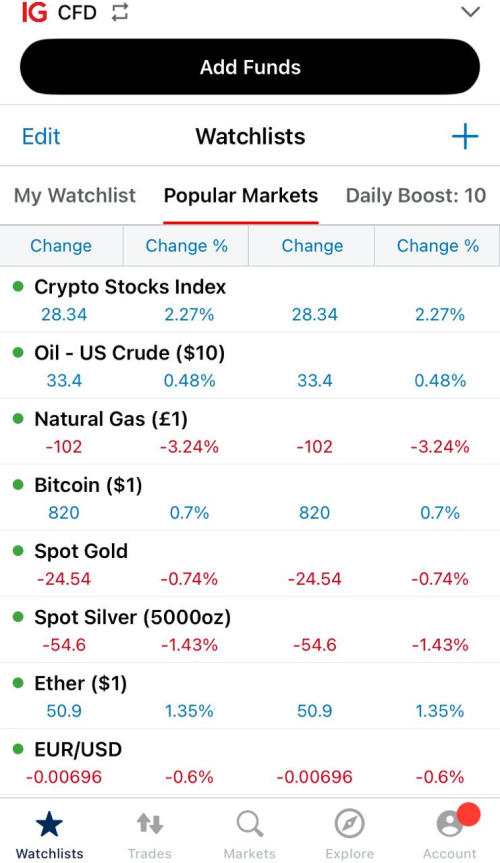500x863 pixels.
Task: Tap the IG logo icon
Action: click(x=34, y=12)
